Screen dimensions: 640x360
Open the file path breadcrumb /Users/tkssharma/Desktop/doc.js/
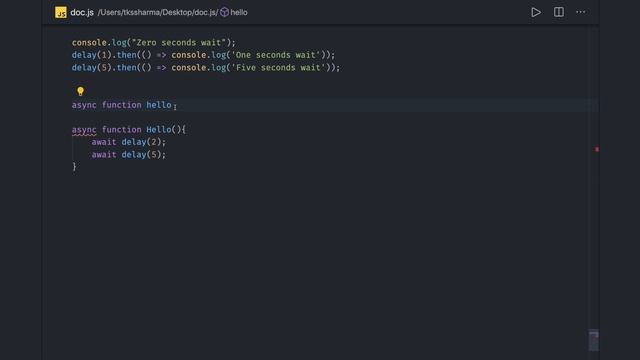[x=158, y=12]
